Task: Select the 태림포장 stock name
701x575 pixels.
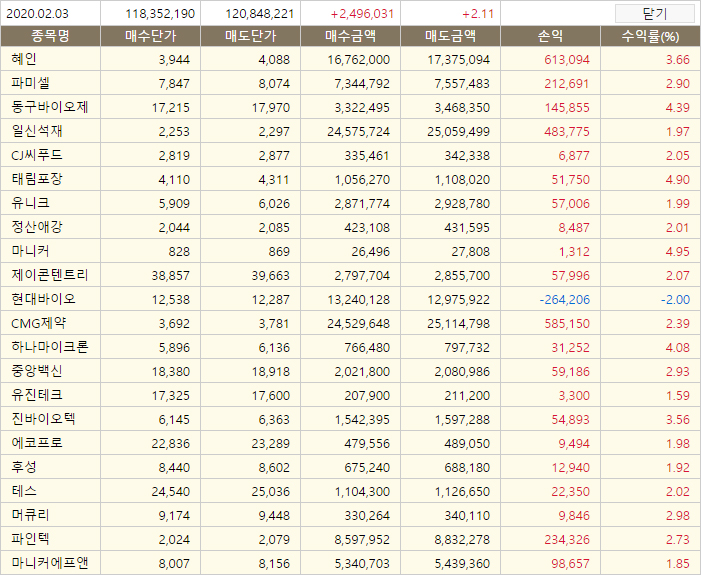Action: 37,179
